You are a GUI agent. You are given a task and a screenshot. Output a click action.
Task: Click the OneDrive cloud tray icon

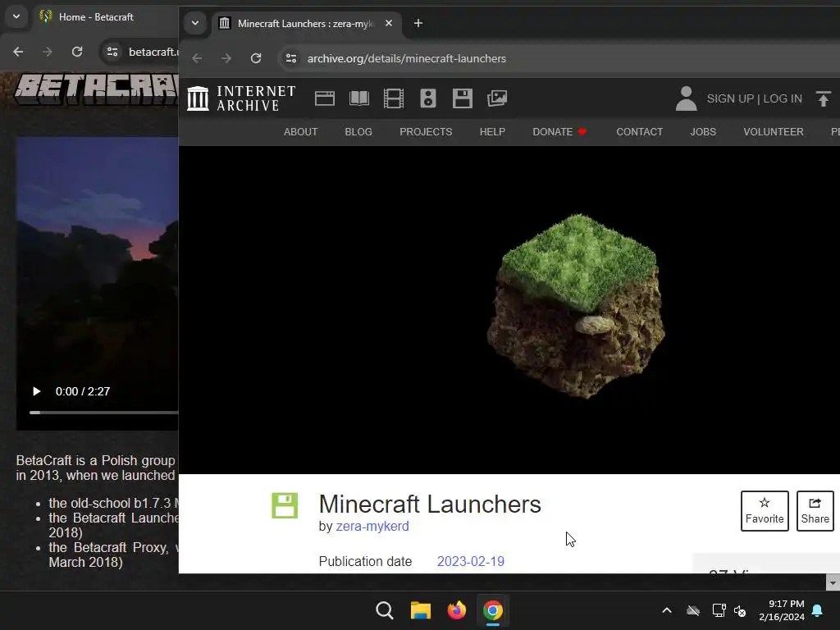[x=693, y=610]
